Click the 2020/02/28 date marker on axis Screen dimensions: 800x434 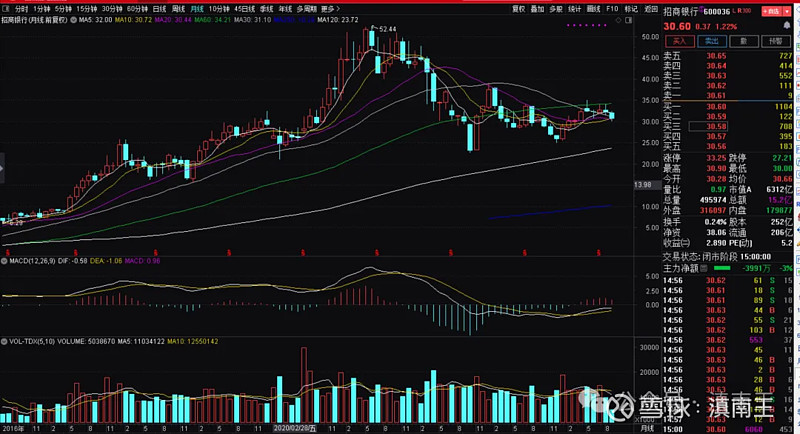(295, 429)
